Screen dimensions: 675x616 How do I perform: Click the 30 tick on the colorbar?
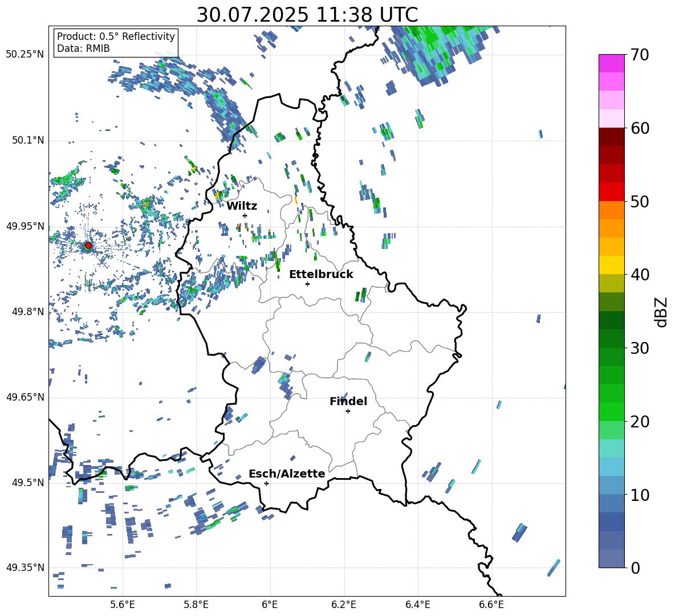(x=639, y=348)
